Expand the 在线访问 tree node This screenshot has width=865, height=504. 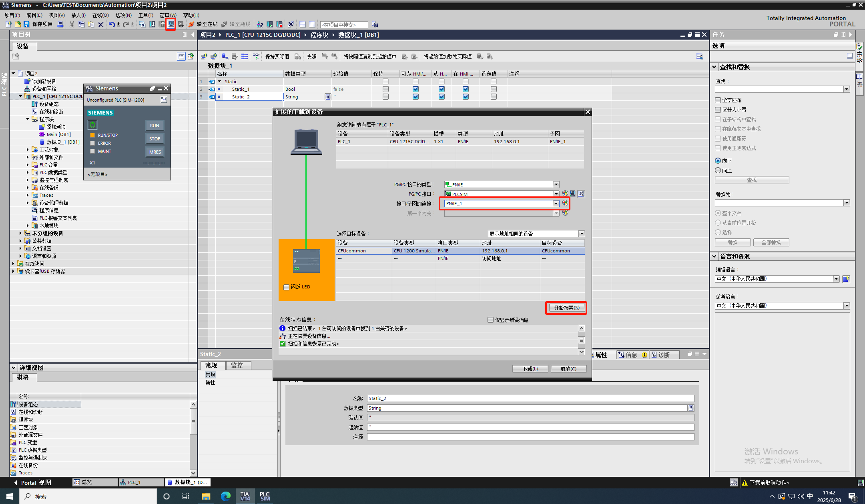(x=13, y=264)
